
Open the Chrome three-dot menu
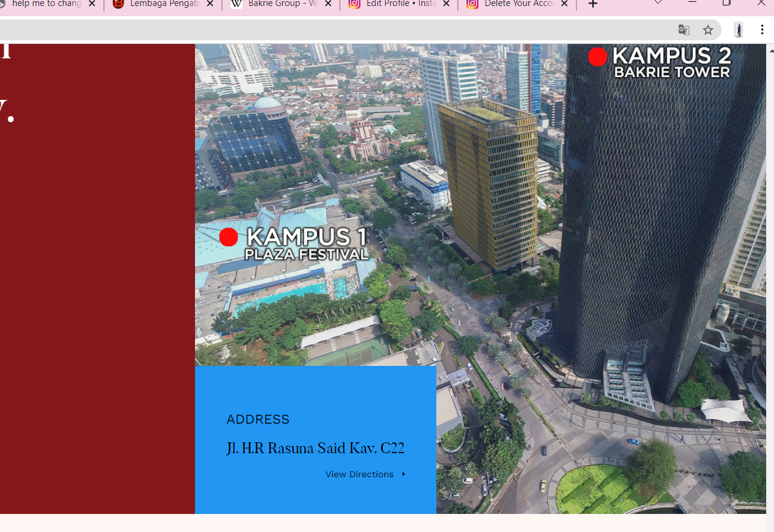pyautogui.click(x=762, y=30)
